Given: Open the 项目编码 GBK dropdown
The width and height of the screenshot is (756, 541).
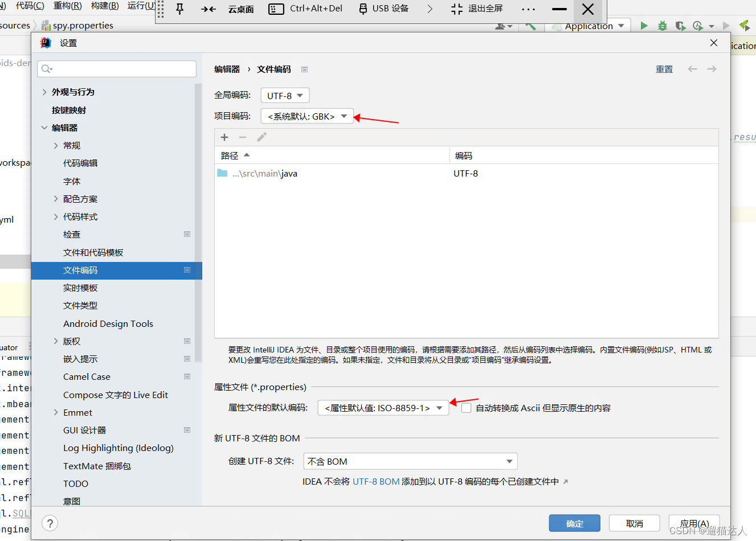Looking at the screenshot, I should [307, 116].
